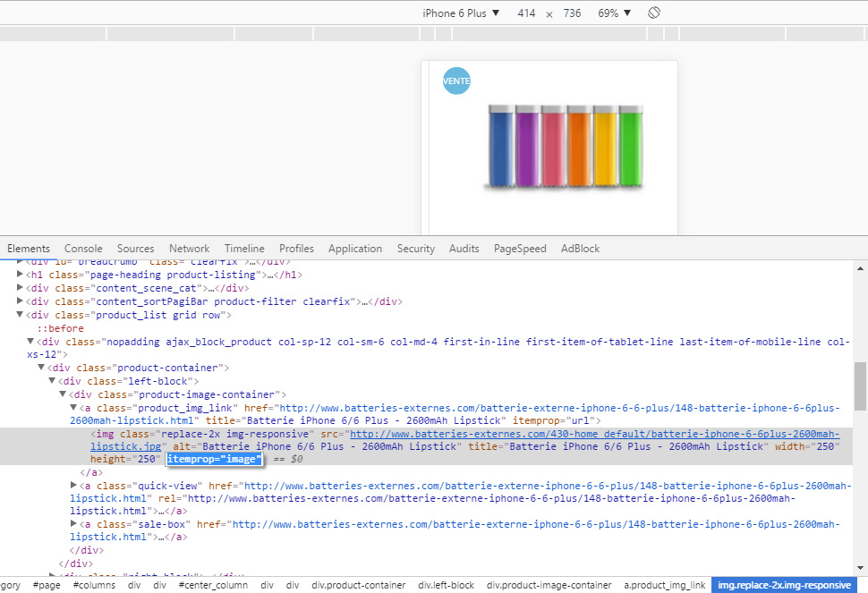The width and height of the screenshot is (868, 593).
Task: Open the iPhone 6 Plus device dropdown
Action: [461, 13]
